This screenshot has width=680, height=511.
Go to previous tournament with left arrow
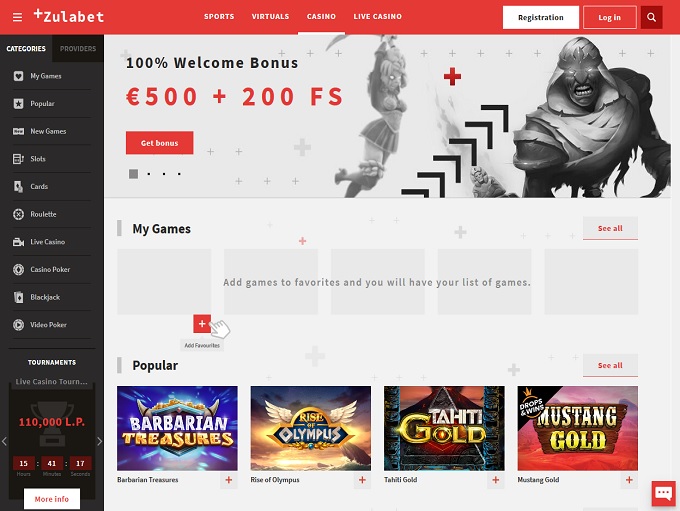pos(4,442)
